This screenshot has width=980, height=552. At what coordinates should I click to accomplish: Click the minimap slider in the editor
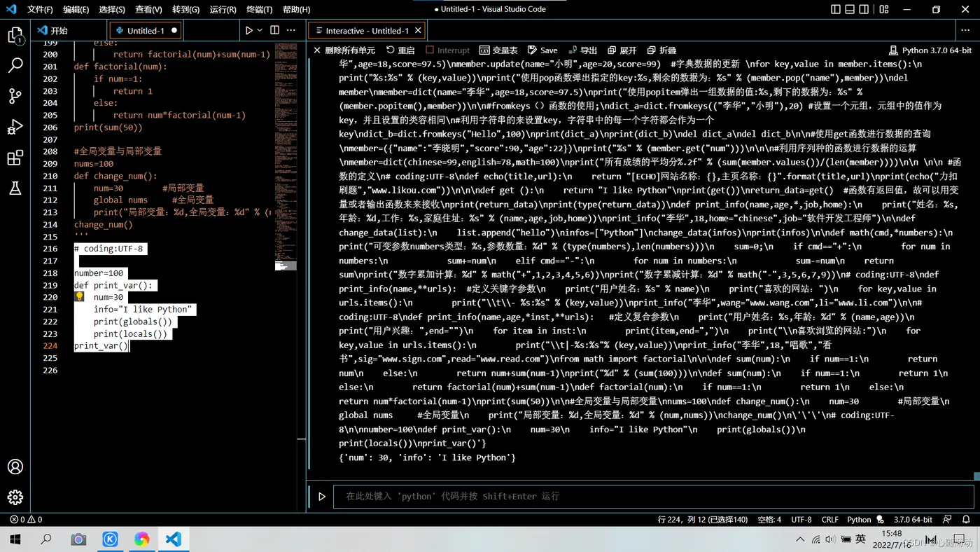coord(286,265)
